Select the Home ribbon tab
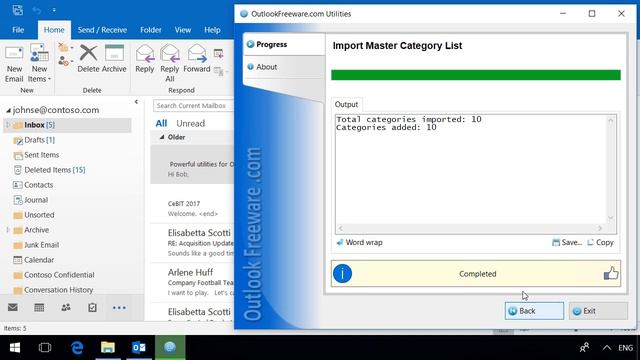 pos(54,30)
